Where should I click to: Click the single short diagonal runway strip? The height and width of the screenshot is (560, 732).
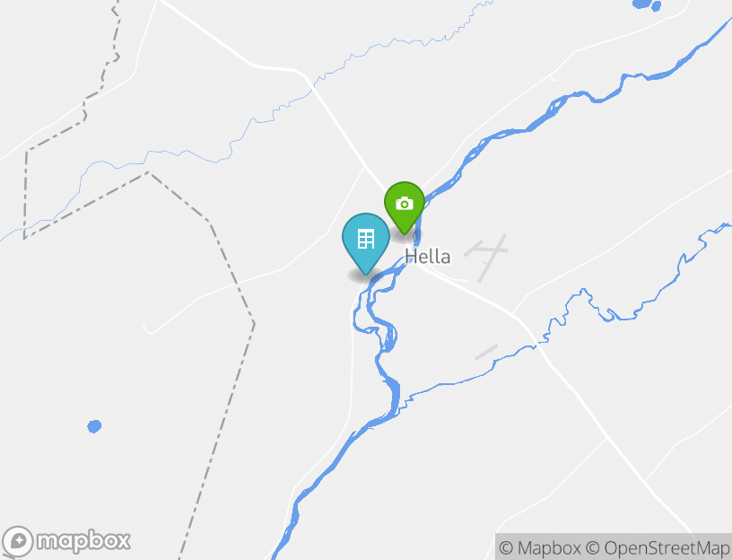pos(486,352)
